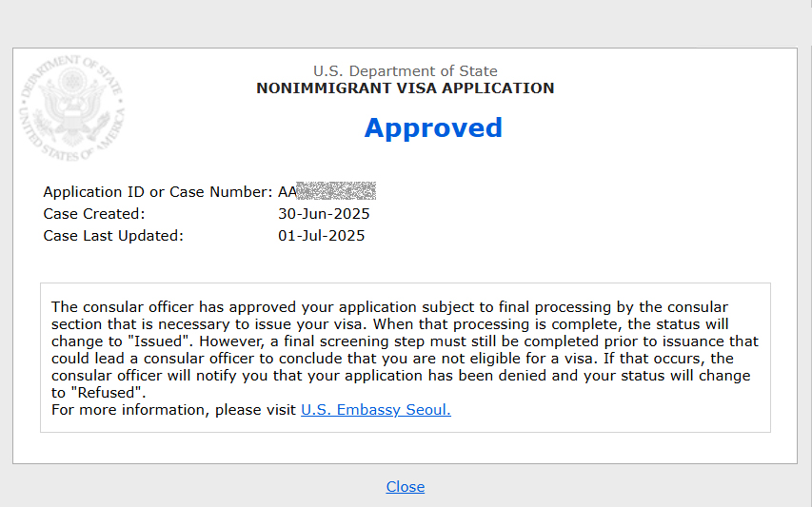Click the Case Created label
812x507 pixels.
coord(94,214)
